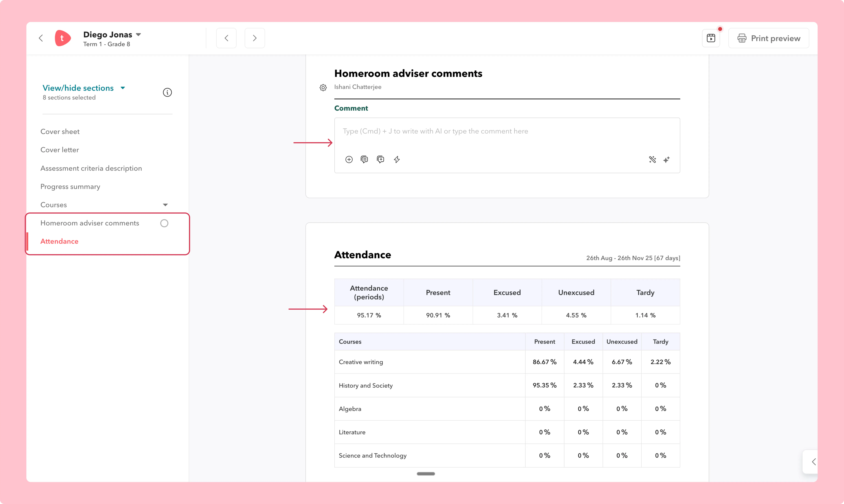Toggle the Homeroom adviser comments status circle
Viewport: 844px width, 504px height.
(x=164, y=223)
